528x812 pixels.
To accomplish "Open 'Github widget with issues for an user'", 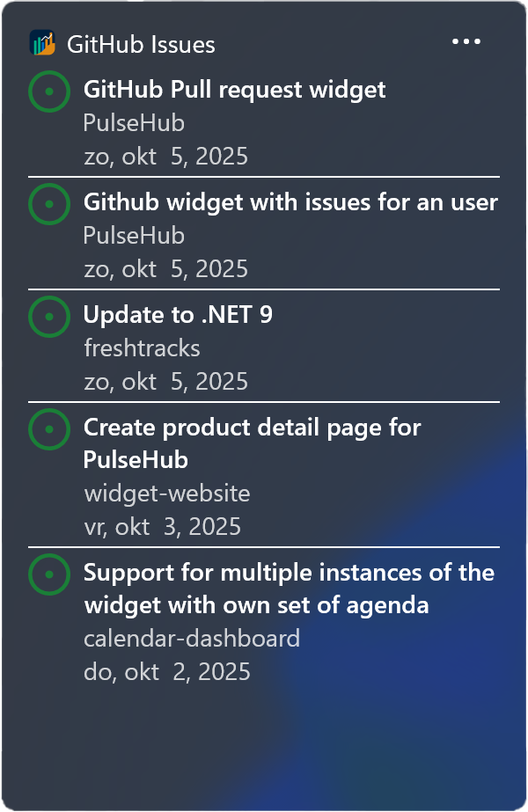I will [290, 202].
